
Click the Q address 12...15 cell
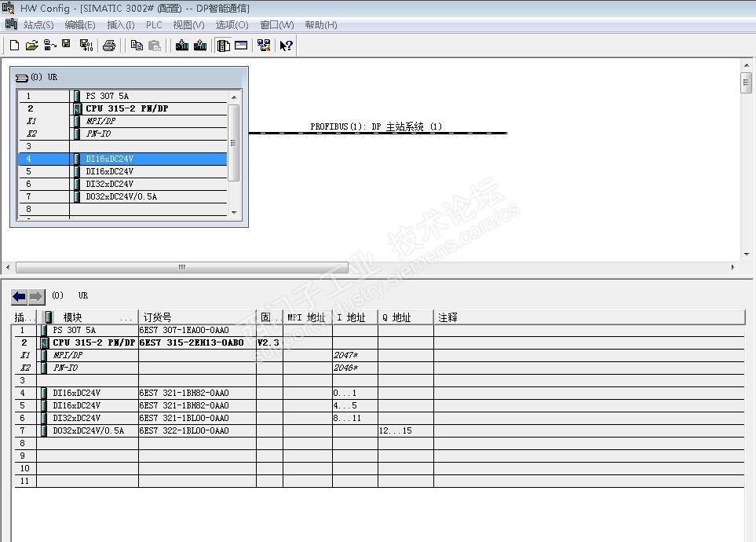(406, 430)
